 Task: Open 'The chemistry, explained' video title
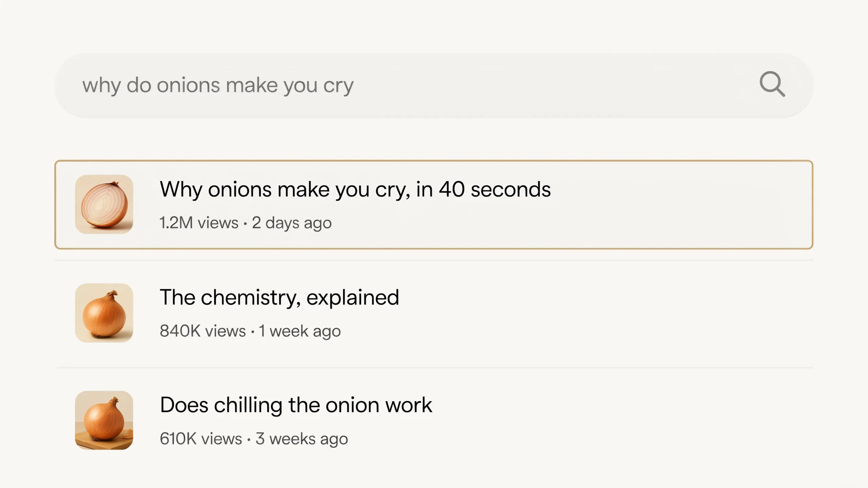pyautogui.click(x=279, y=298)
